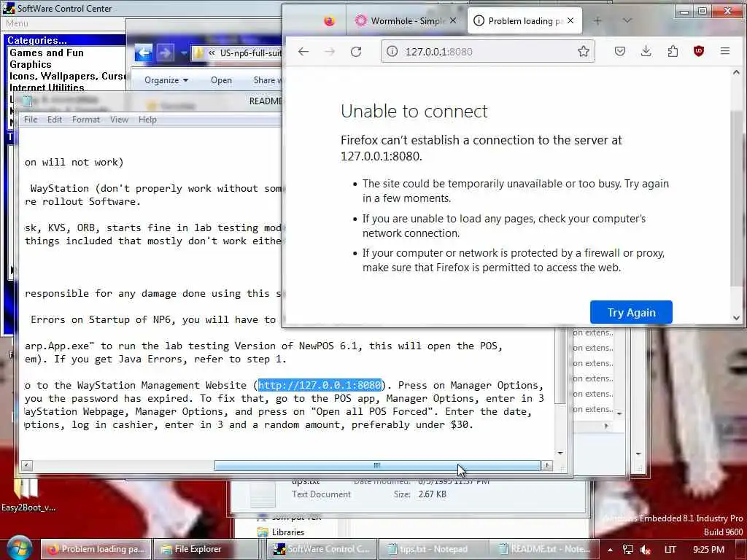The width and height of the screenshot is (747, 560).
Task: Switch to Problem loading page taskbar button
Action: point(96,549)
